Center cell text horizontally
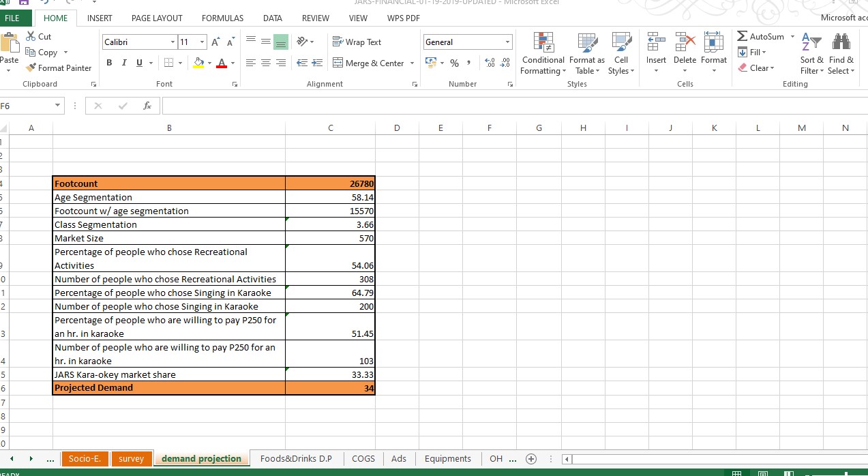 point(266,63)
